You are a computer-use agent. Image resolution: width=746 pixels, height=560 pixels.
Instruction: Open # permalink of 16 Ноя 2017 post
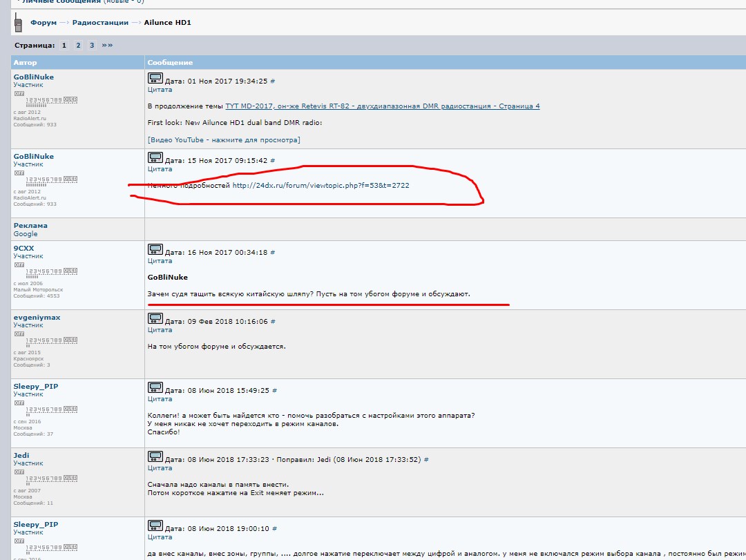tap(273, 253)
